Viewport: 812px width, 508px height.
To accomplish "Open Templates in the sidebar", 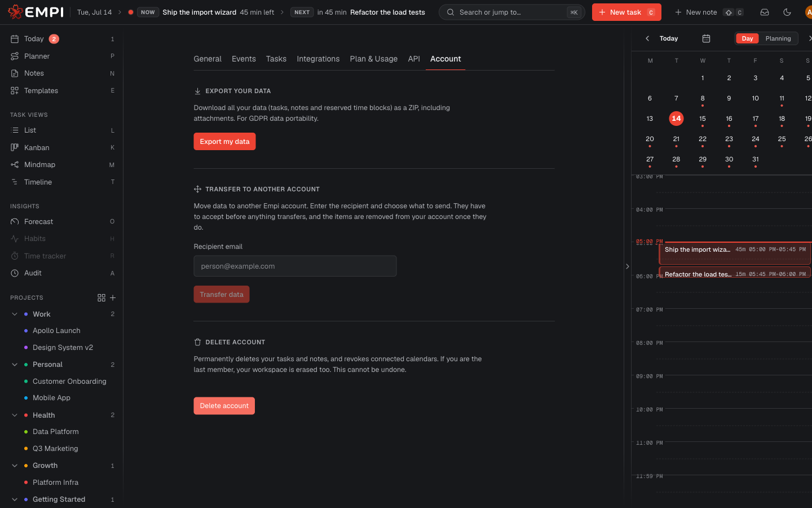I will pos(62,90).
